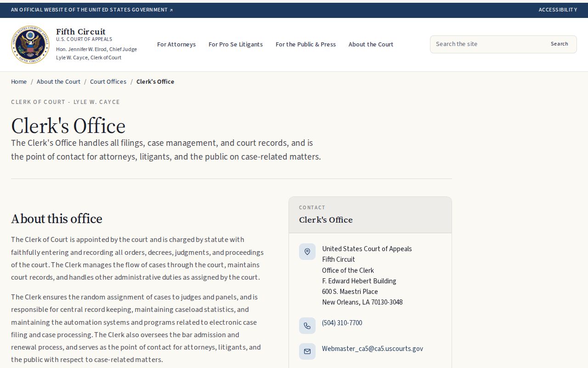Open Court Offices breadcrumb link

tap(108, 81)
